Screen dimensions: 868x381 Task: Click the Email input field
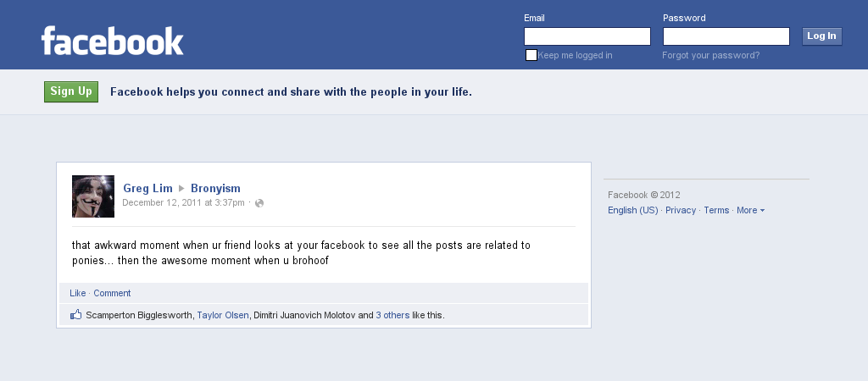[x=587, y=36]
